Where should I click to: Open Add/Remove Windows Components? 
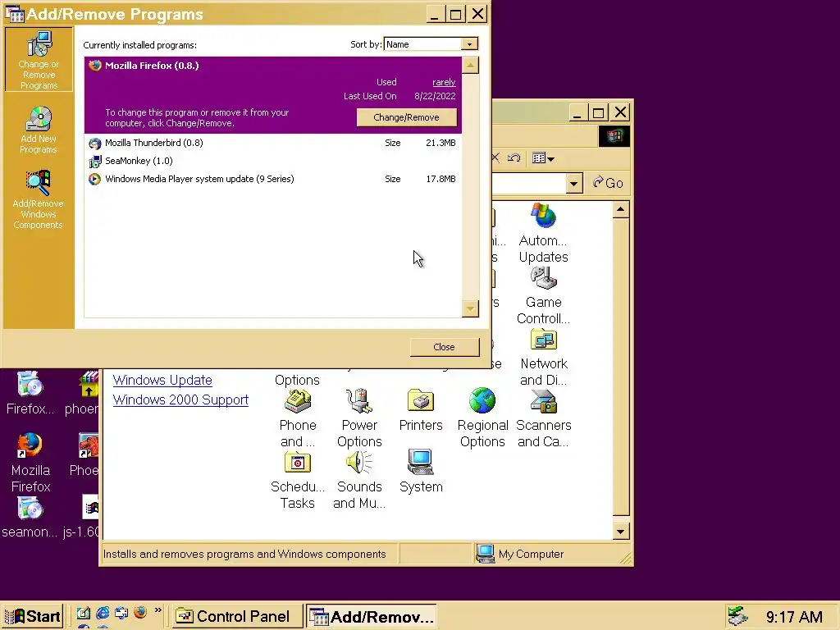pyautogui.click(x=39, y=200)
